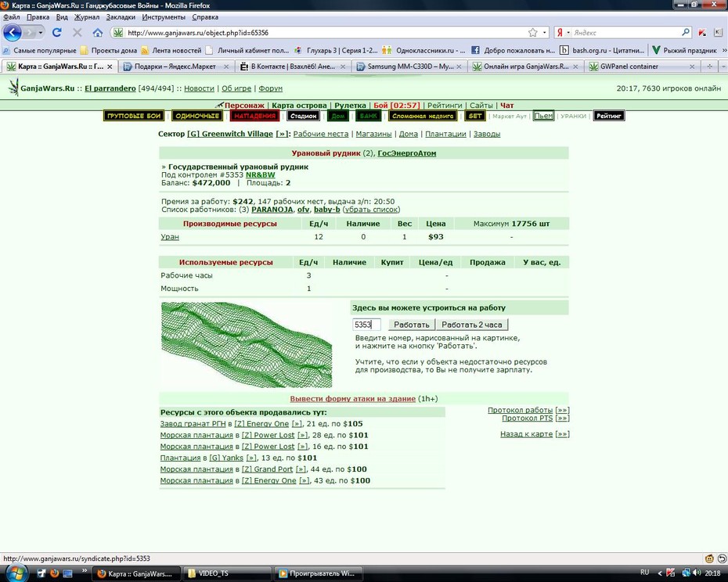Screen dimensions: 728x582
Task: Open Лента новостей feed bookmark
Action: 171,50
